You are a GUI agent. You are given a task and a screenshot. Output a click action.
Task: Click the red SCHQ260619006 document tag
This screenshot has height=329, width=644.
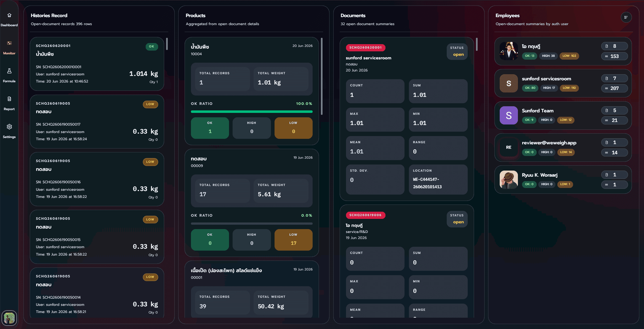point(366,215)
